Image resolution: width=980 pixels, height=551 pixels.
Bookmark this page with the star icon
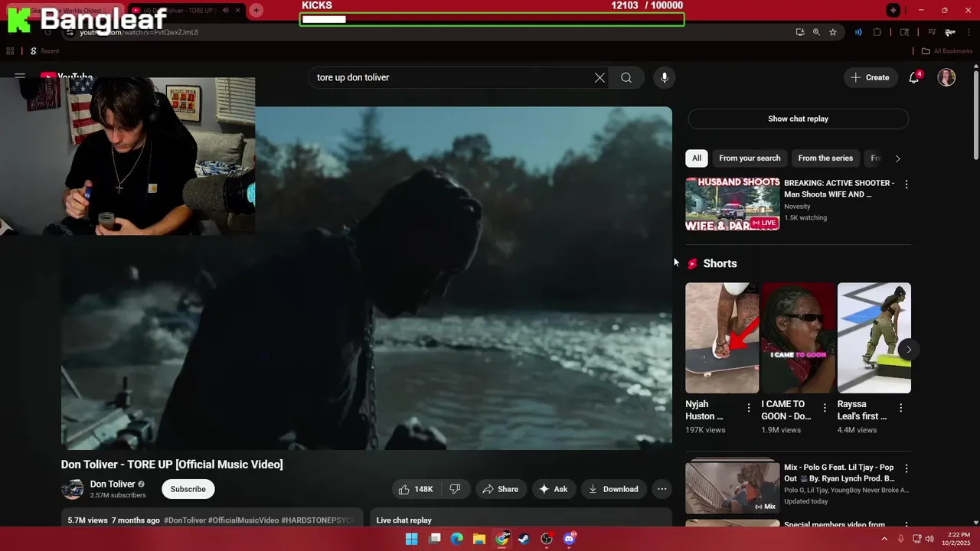click(x=833, y=32)
